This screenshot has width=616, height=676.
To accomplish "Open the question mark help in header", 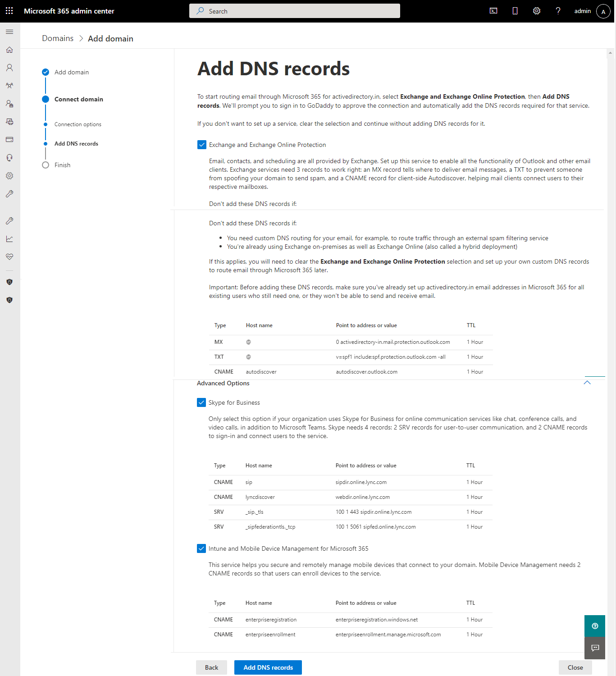I will pos(558,11).
